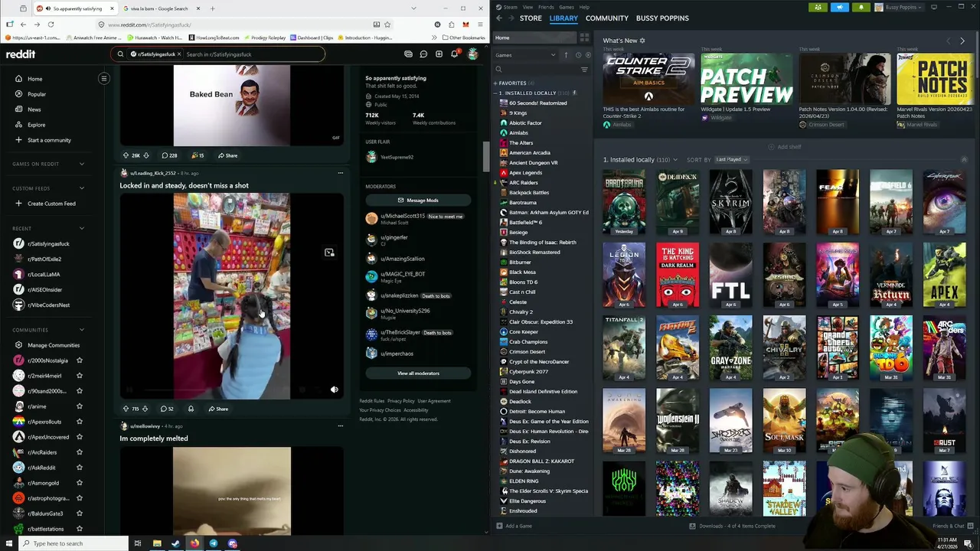Upvote the 'Locked in and steady' post

point(126,409)
